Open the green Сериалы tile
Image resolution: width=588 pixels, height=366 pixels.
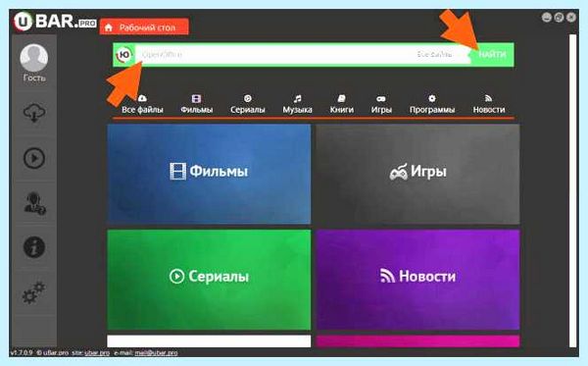209,280
